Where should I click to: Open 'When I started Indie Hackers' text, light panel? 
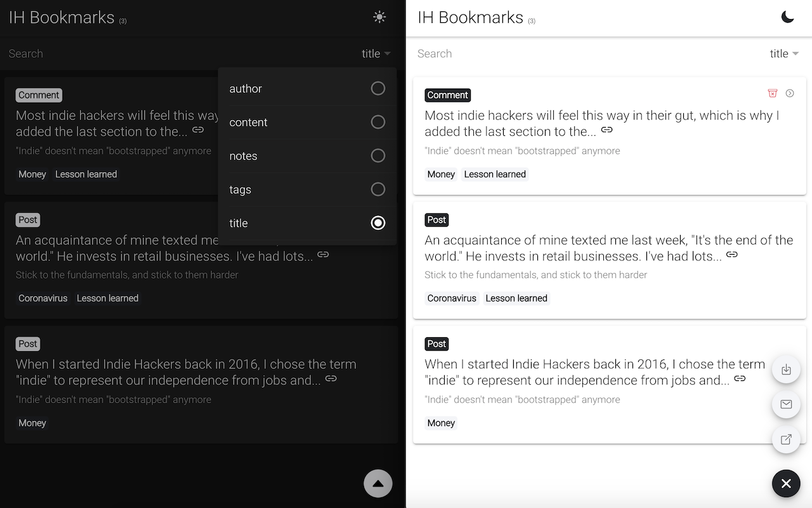(594, 372)
